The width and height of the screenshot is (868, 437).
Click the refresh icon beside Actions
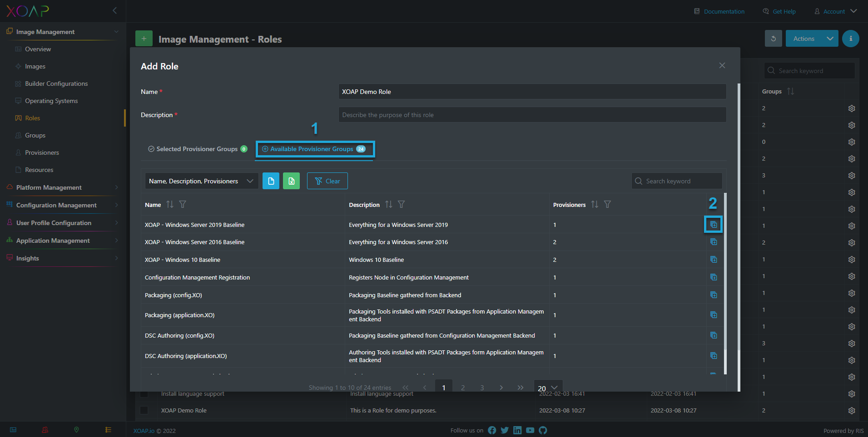point(774,39)
